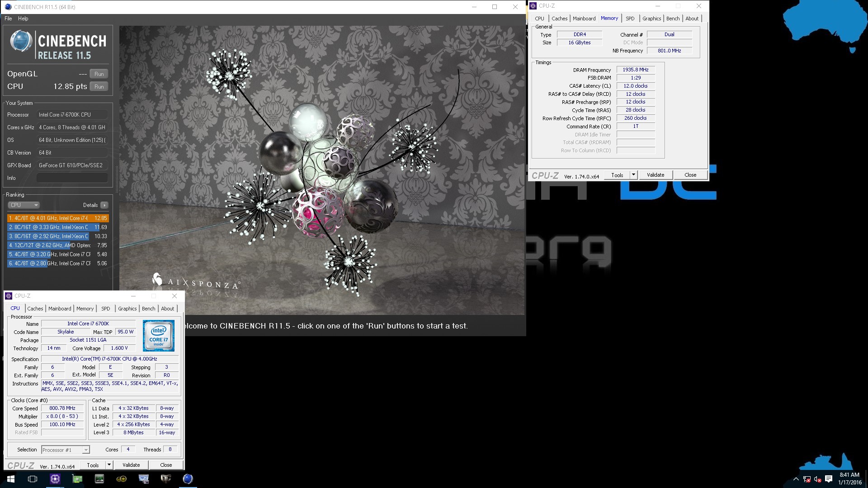Select ranking entry 1 scoring 12.85
The width and height of the screenshot is (868, 488).
58,218
